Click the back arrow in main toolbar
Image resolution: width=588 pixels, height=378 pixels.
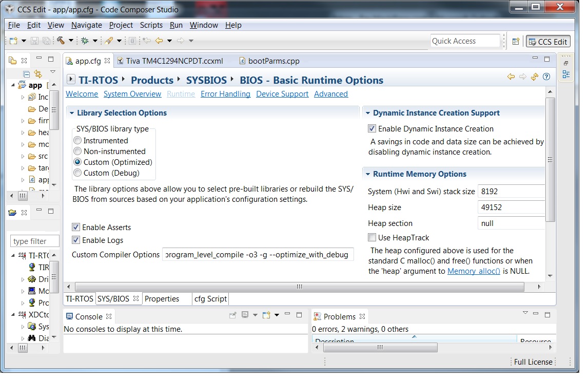tap(160, 41)
